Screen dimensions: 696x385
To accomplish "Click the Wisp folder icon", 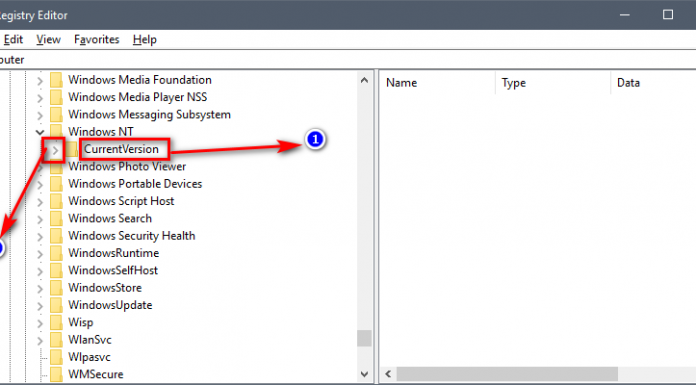I will click(56, 322).
